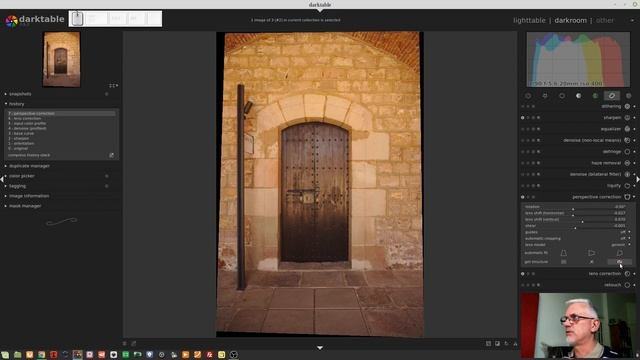Adjust the shear slider
The width and height of the screenshot is (640, 360).
[x=576, y=226]
